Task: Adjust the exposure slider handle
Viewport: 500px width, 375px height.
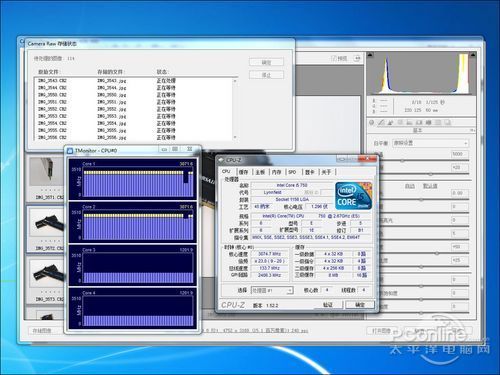Action: pyautogui.click(x=421, y=200)
